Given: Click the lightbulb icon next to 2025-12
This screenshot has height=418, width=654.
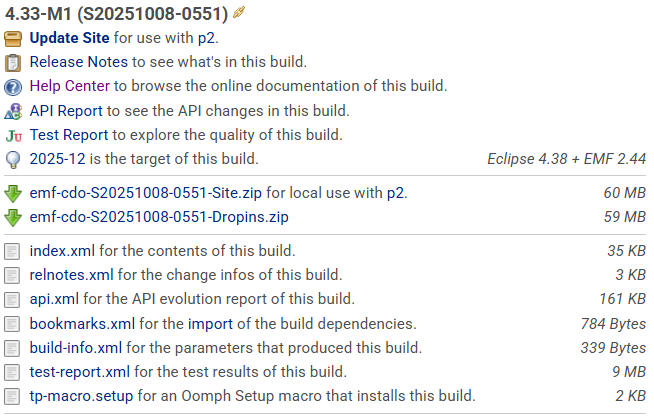Looking at the screenshot, I should tap(13, 159).
